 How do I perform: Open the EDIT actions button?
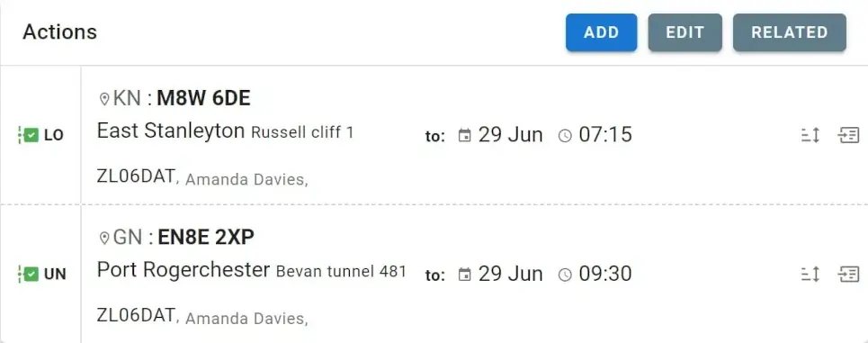click(685, 32)
